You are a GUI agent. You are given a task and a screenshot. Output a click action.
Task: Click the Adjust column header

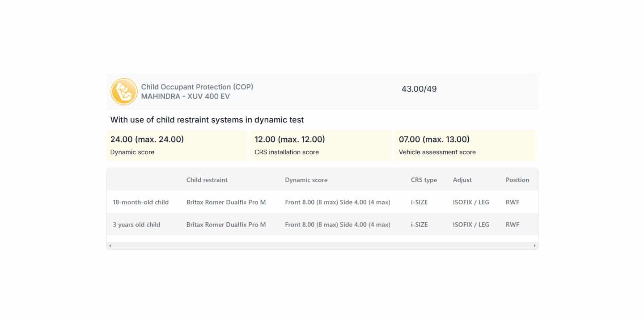(x=462, y=180)
